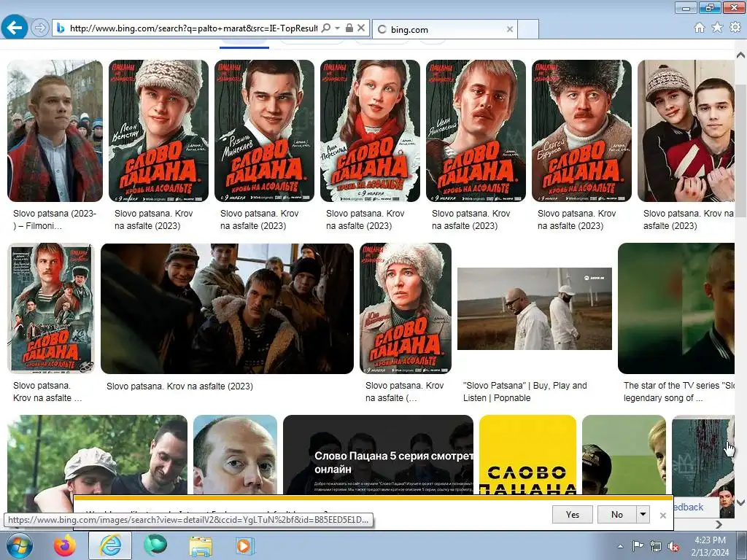Open the clock showing 4:23 PM
Image resolution: width=747 pixels, height=560 pixels.
pyautogui.click(x=710, y=546)
